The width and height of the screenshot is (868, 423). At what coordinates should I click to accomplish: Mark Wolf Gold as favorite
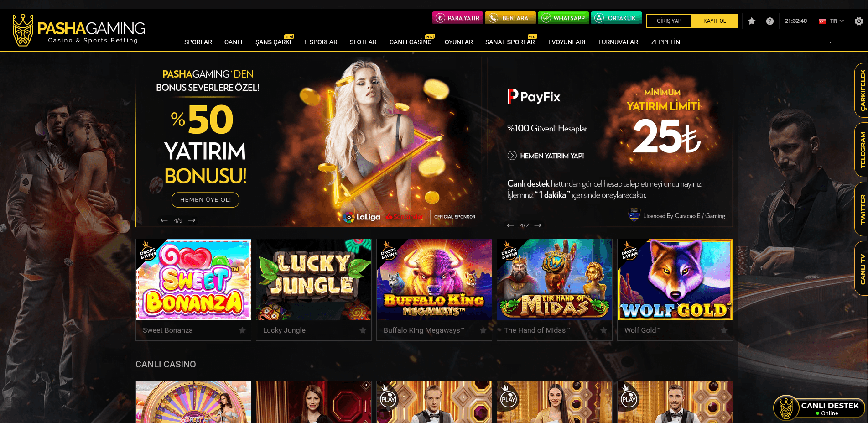(724, 330)
